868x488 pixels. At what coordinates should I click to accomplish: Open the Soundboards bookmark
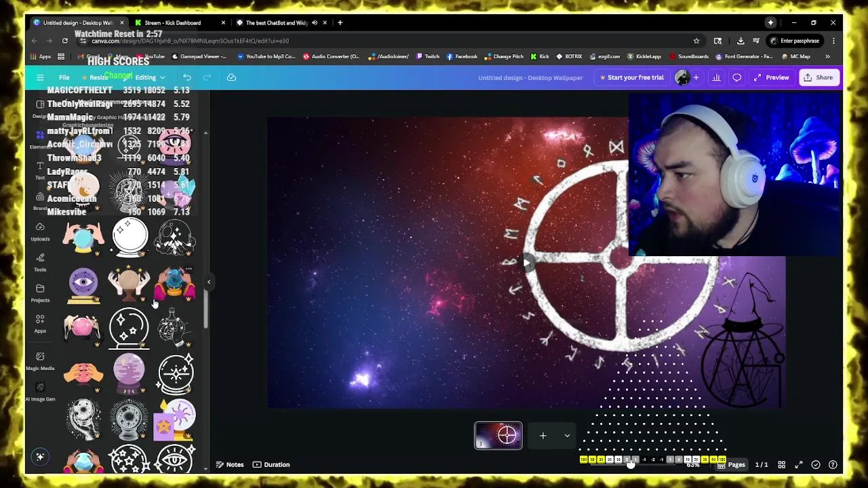tap(689, 56)
